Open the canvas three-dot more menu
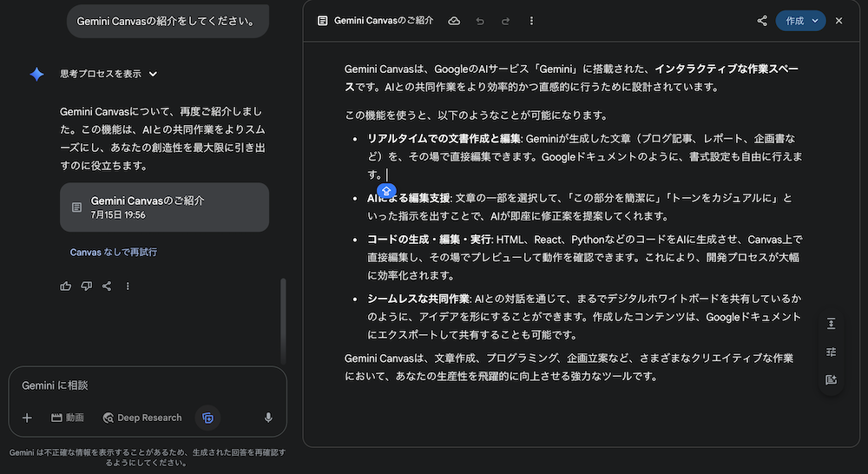This screenshot has width=868, height=474. (531, 21)
